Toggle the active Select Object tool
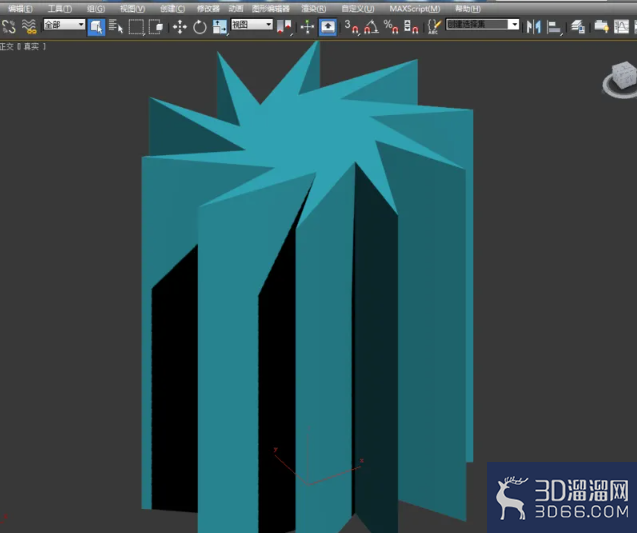Image resolution: width=637 pixels, height=533 pixels. click(x=96, y=27)
